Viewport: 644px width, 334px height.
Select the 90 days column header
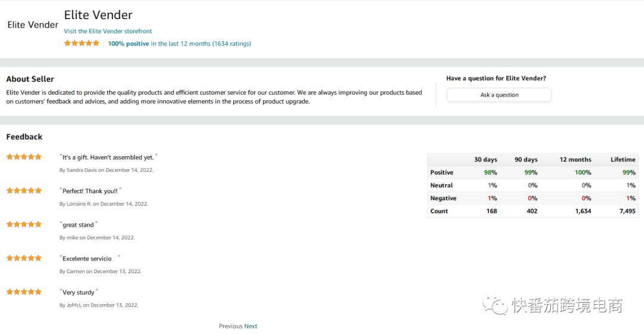pos(526,159)
